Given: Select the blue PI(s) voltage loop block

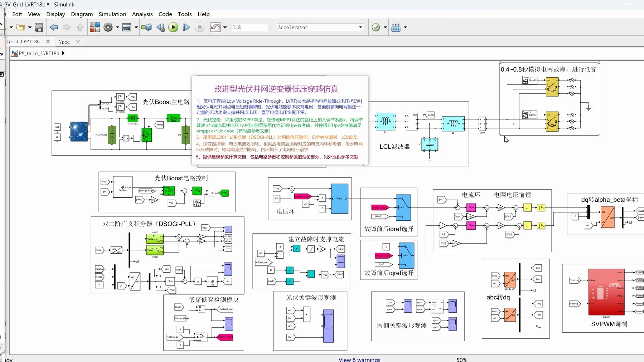Looking at the screenshot, I should [340, 199].
